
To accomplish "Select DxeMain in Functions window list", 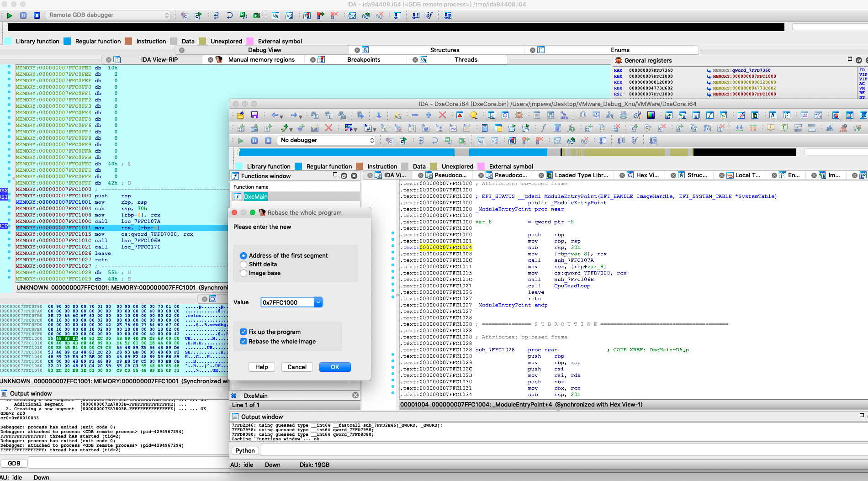I will pyautogui.click(x=295, y=197).
